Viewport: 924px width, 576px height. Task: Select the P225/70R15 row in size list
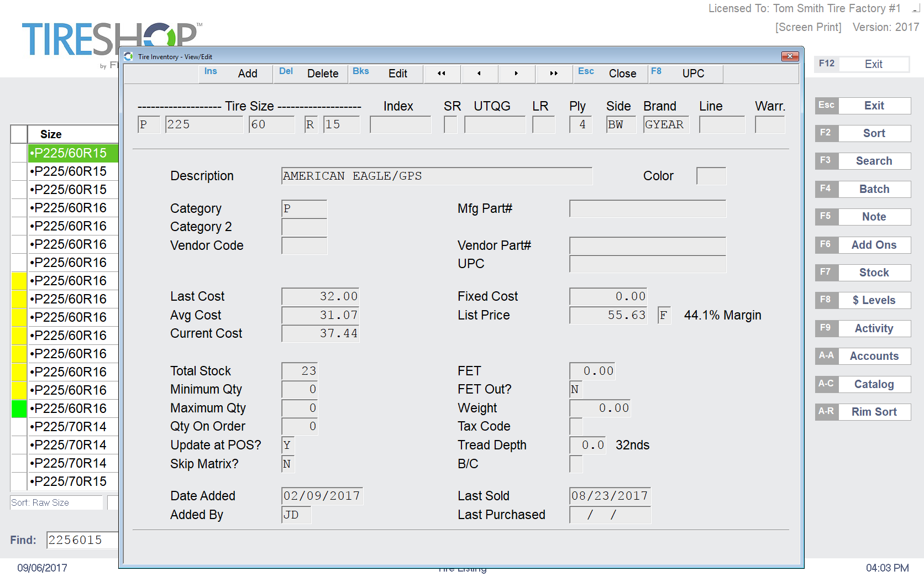click(73, 481)
